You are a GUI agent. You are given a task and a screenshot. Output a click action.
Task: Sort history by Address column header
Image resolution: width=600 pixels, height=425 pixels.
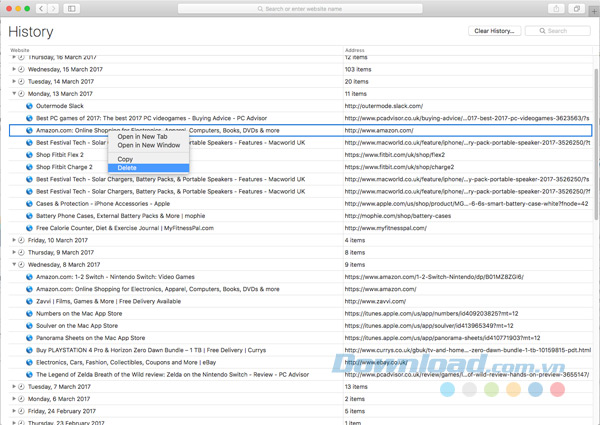(x=355, y=50)
